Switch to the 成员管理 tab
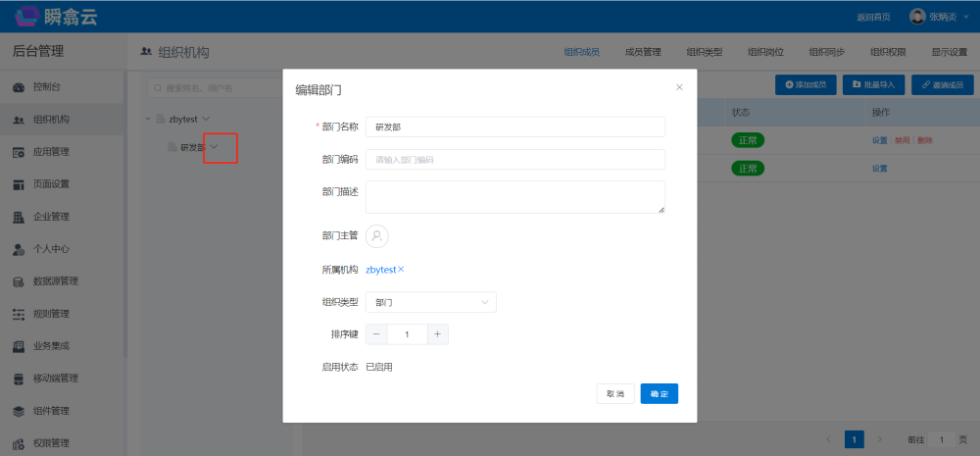Image resolution: width=980 pixels, height=456 pixels. click(643, 52)
